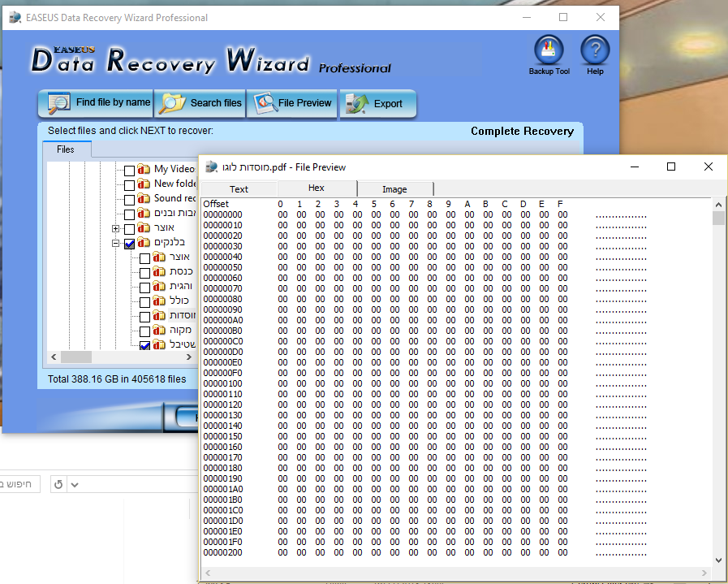Select the Files tab

tap(66, 149)
